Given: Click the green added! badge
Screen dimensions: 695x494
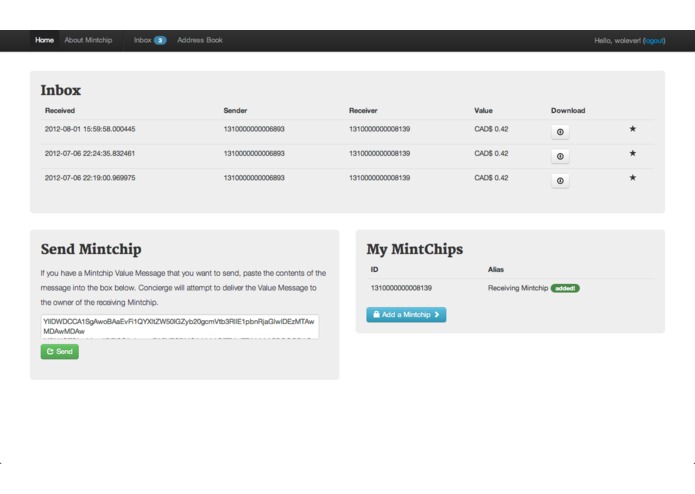Looking at the screenshot, I should pos(565,288).
